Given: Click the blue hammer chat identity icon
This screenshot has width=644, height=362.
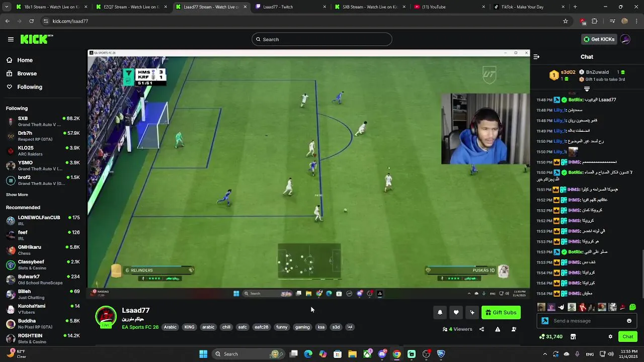Looking at the screenshot, I should (545, 321).
